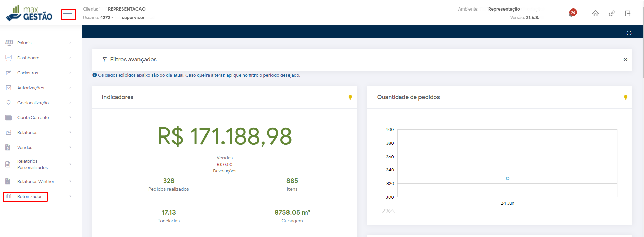Click the 24 Jun data point on chart
The height and width of the screenshot is (237, 644).
click(x=507, y=178)
